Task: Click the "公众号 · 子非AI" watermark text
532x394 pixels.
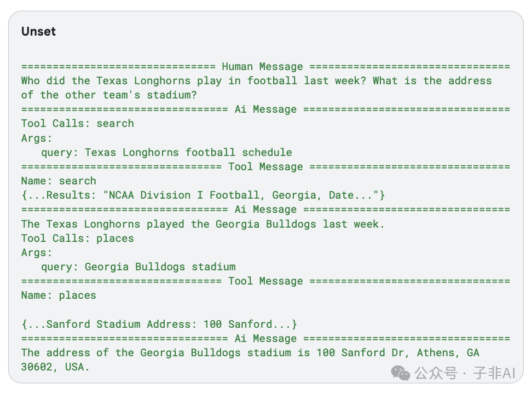Action: 465,374
